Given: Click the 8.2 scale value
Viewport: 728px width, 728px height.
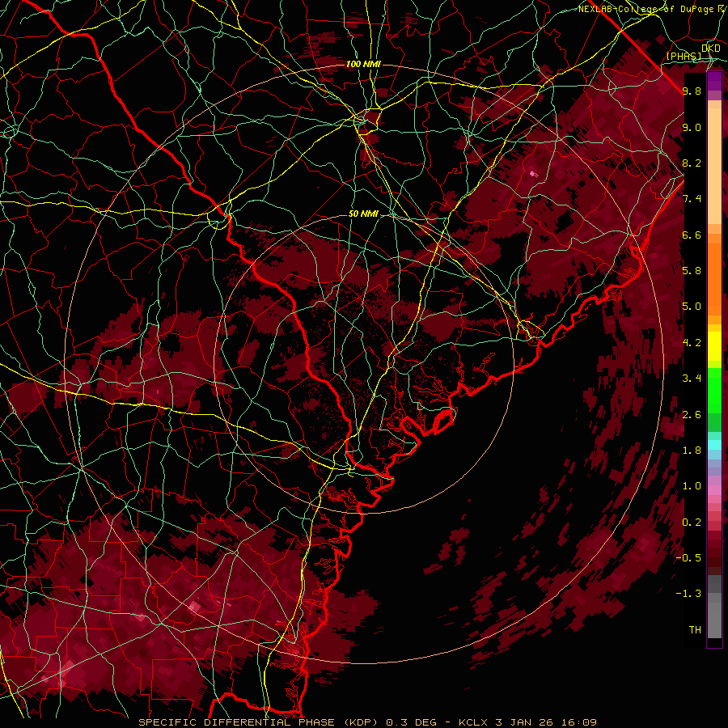Looking at the screenshot, I should pos(692,163).
